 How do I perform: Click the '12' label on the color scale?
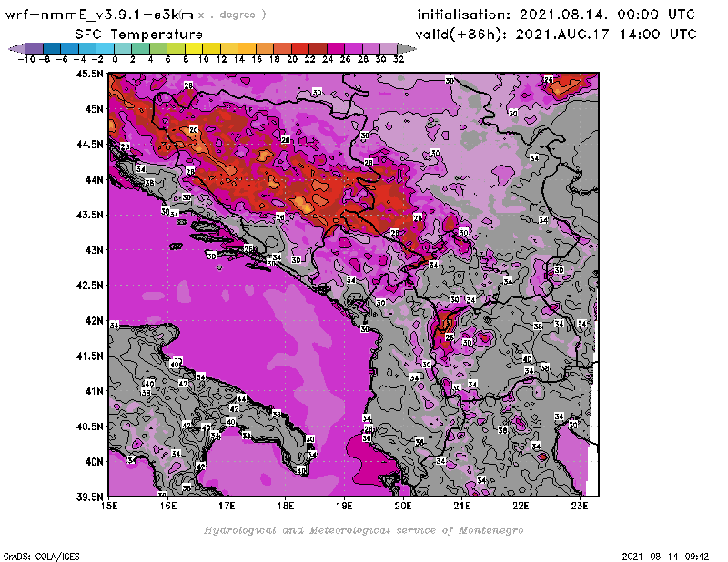click(x=221, y=59)
